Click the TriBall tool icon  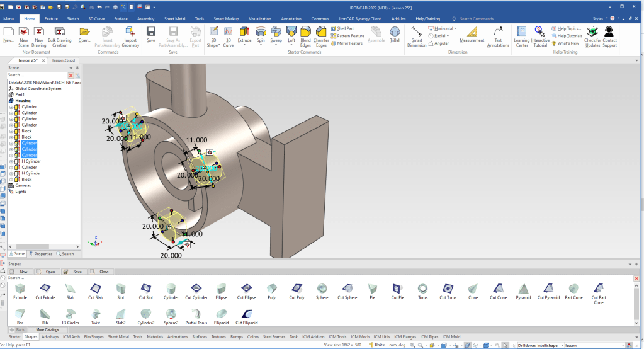tap(395, 33)
